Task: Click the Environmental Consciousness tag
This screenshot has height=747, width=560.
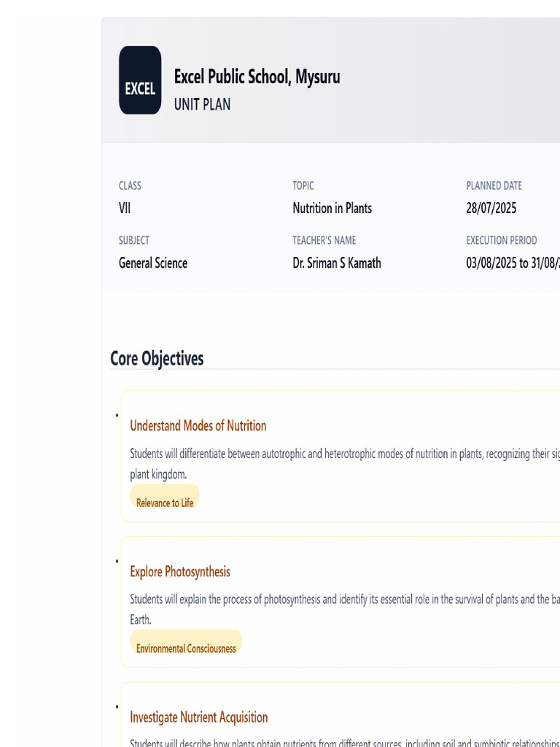Action: coord(186,649)
